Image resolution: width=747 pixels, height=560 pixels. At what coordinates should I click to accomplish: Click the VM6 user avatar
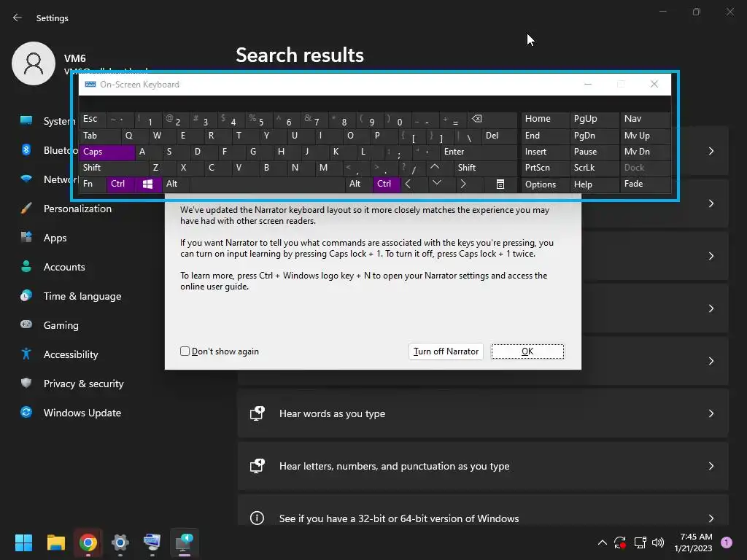34,63
